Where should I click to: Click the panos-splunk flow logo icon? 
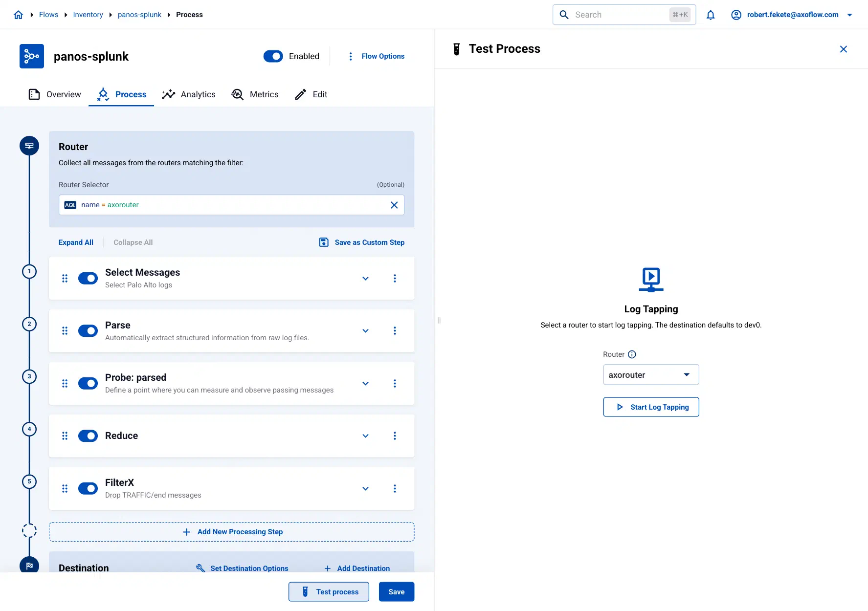[x=32, y=56]
